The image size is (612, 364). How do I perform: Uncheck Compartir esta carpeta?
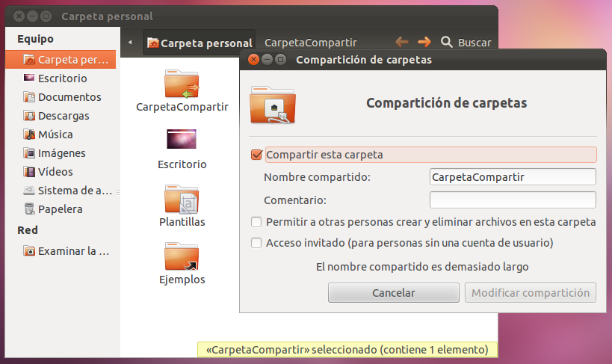pos(256,155)
